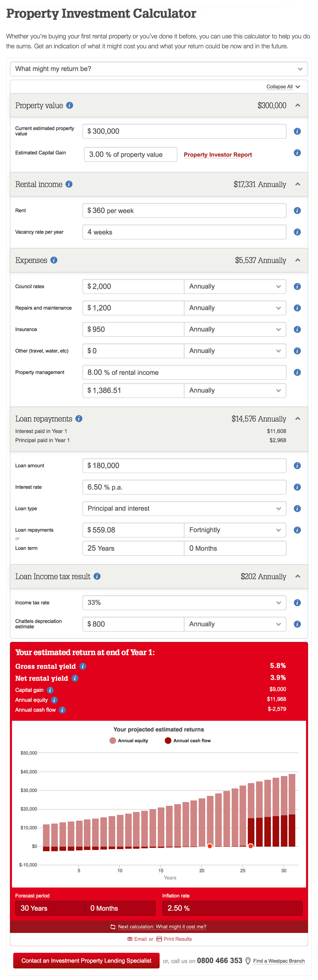Click info icon for Income tax rate row
This screenshot has width=318, height=980.
point(298,603)
